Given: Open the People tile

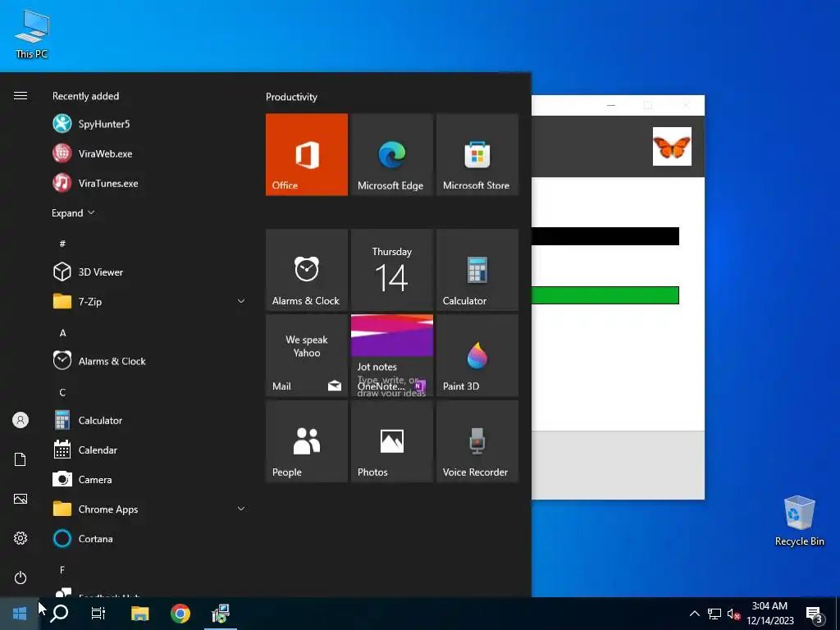Looking at the screenshot, I should (x=307, y=441).
